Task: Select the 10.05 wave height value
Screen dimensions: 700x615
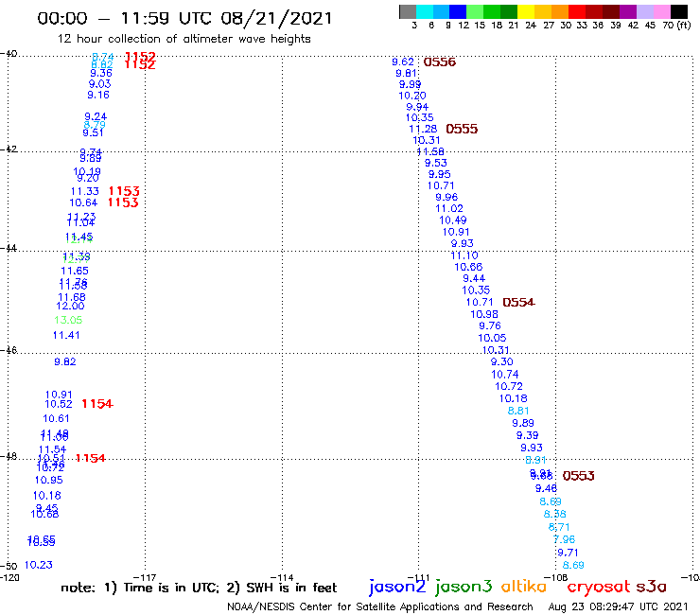Action: (492, 338)
